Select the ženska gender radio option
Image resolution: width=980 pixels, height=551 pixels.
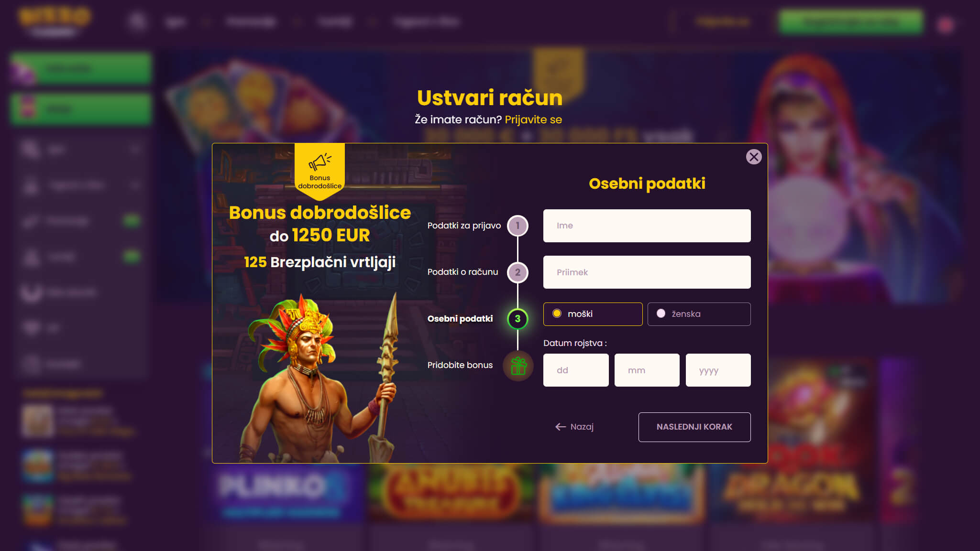(699, 314)
